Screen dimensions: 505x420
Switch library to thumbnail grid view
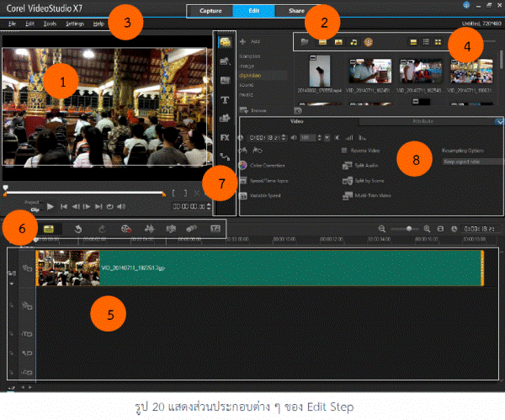438,42
